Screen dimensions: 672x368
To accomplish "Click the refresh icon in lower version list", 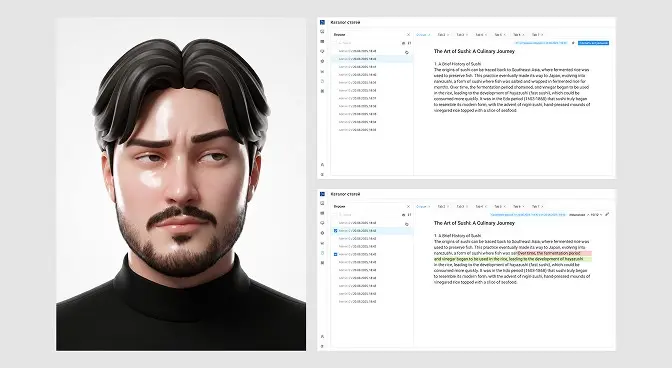I will (407, 224).
